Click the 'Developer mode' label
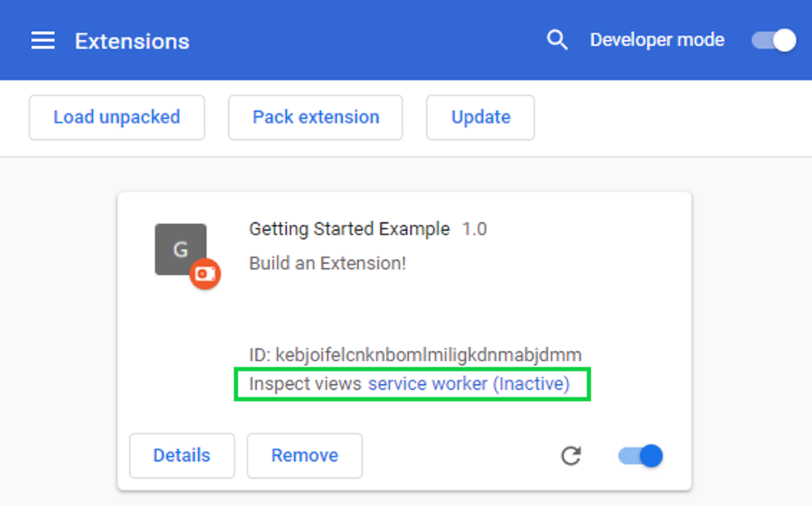This screenshot has height=506, width=812. (657, 40)
